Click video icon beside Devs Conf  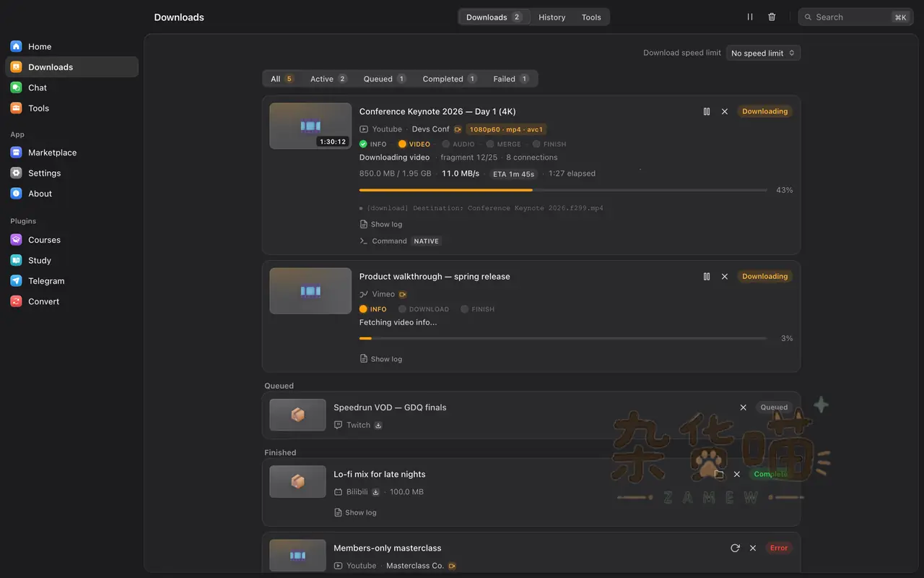[458, 129]
